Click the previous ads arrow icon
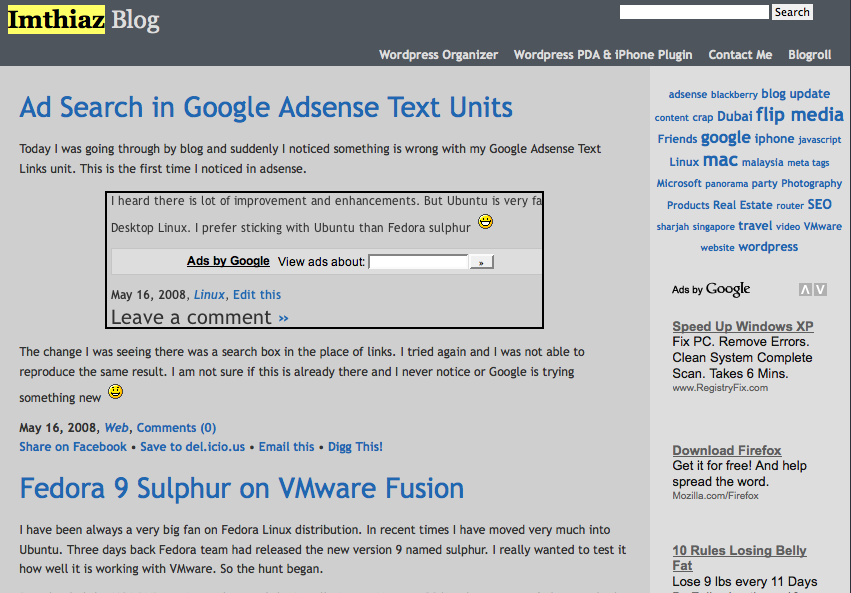This screenshot has width=851, height=593. [805, 290]
